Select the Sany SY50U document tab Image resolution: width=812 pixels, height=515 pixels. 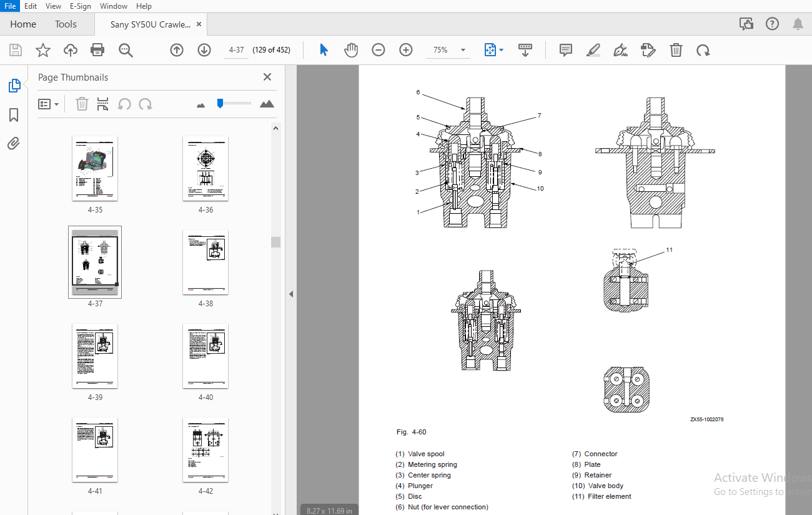(151, 24)
